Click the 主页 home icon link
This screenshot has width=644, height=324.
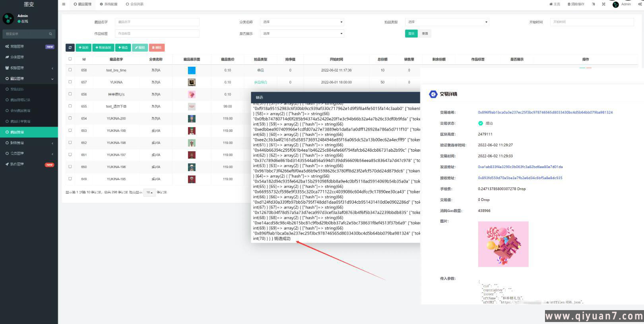(555, 4)
